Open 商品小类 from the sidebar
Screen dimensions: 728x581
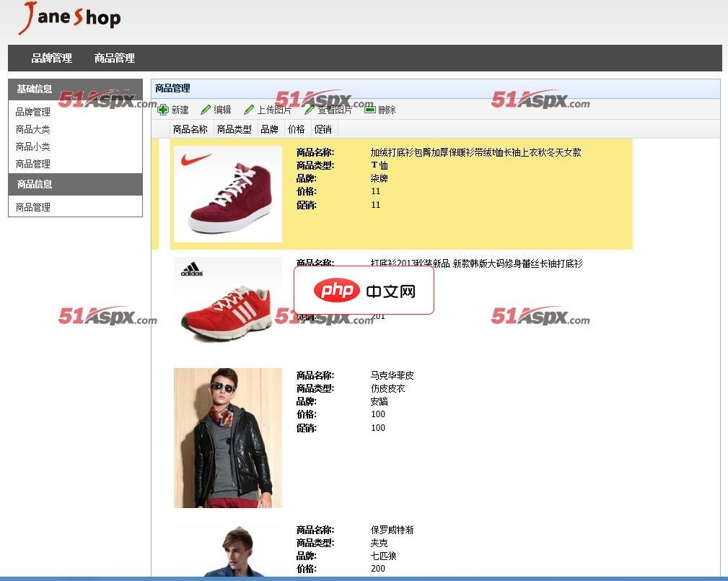(x=33, y=147)
